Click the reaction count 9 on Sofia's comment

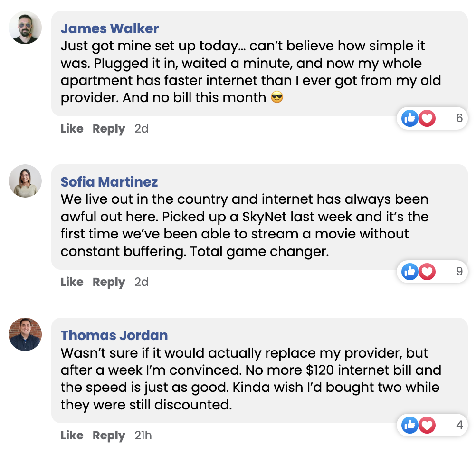[x=459, y=272]
